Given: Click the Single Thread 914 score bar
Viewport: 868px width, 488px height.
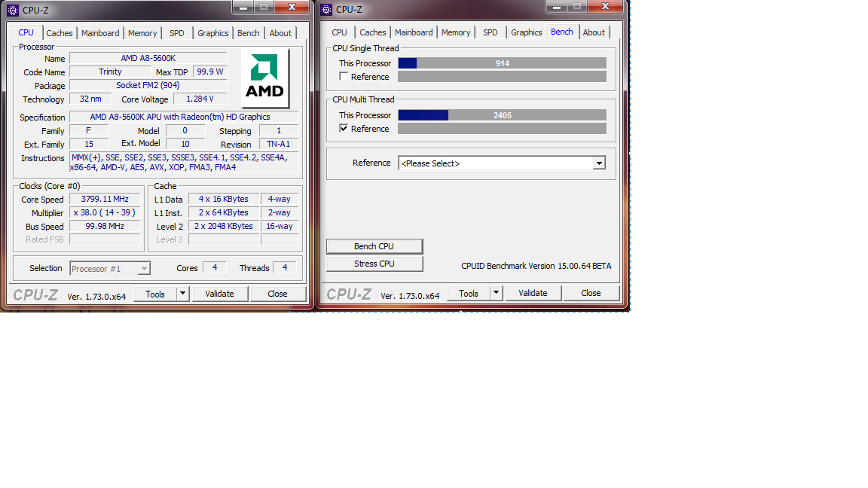Looking at the screenshot, I should click(502, 63).
